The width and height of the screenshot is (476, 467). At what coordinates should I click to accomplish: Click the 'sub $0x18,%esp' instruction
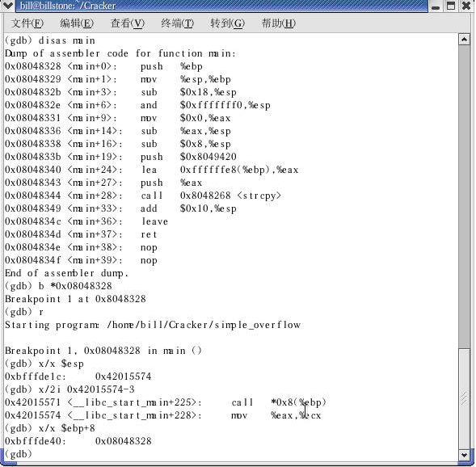pos(188,92)
